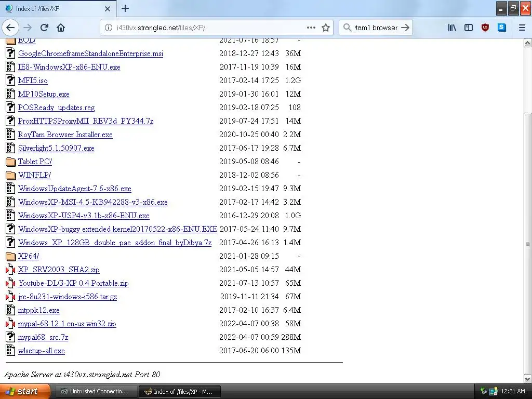Reload the current page
The image size is (532, 399).
pyautogui.click(x=44, y=28)
